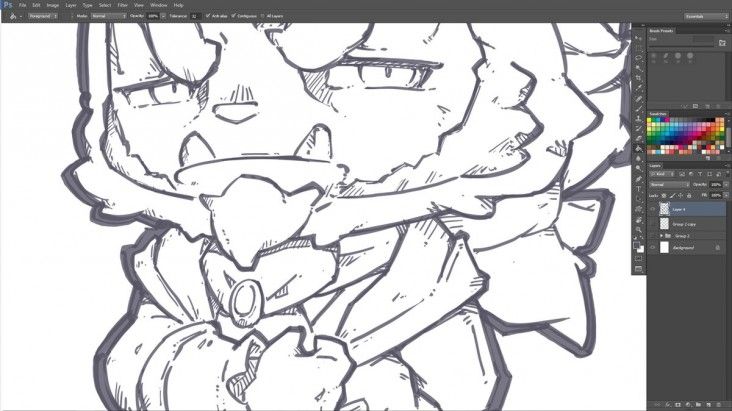The height and width of the screenshot is (411, 732).
Task: Lock image pixels brush icon
Action: [x=672, y=195]
